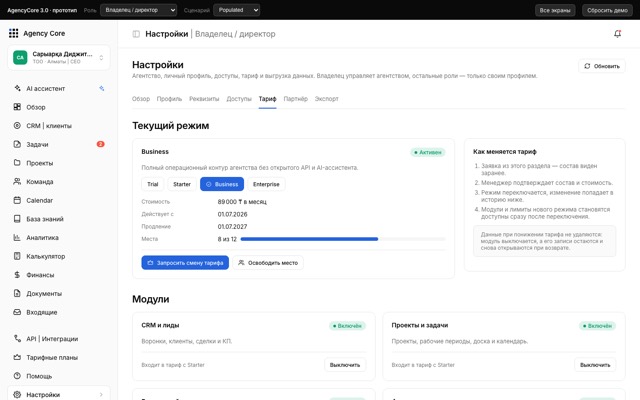Click the Модули section heading
Viewport: 640px width, 400px height.
[x=151, y=299]
